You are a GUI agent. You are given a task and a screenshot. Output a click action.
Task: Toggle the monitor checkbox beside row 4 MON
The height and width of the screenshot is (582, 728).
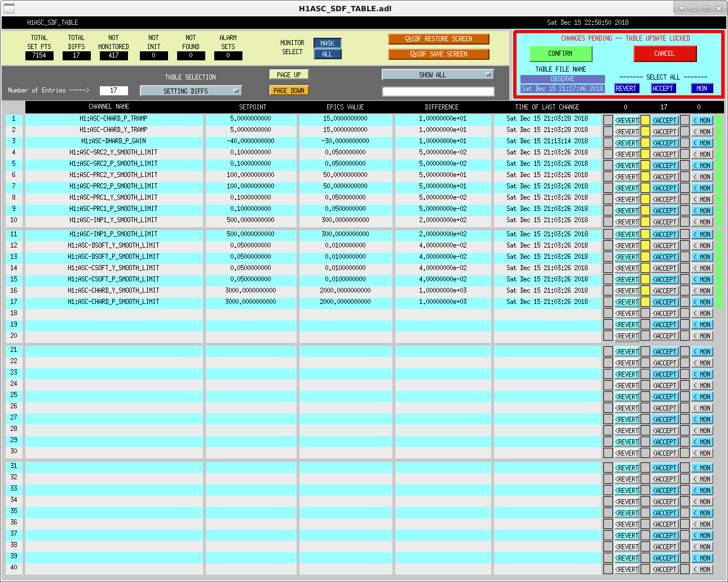pyautogui.click(x=685, y=154)
